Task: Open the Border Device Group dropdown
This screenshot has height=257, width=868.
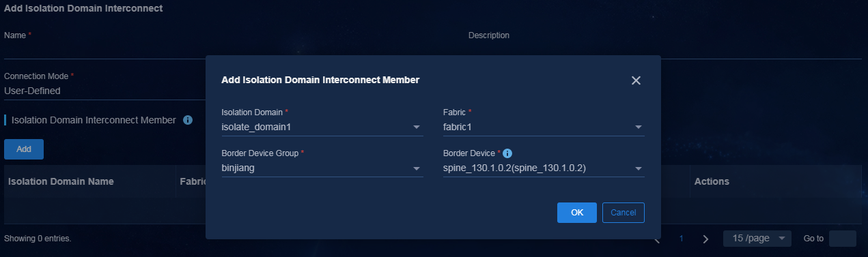Action: pyautogui.click(x=322, y=168)
